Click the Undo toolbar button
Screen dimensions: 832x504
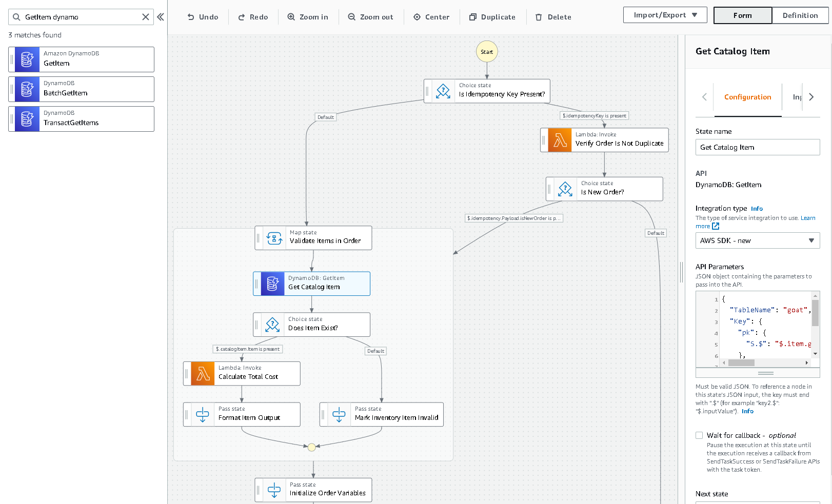(x=203, y=17)
